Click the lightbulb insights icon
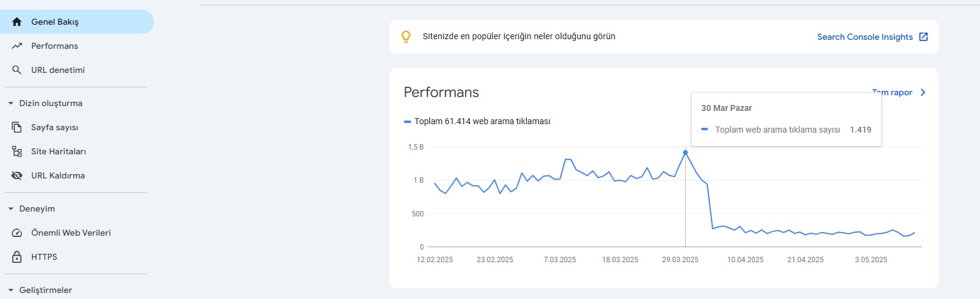The image size is (980, 299). click(406, 37)
